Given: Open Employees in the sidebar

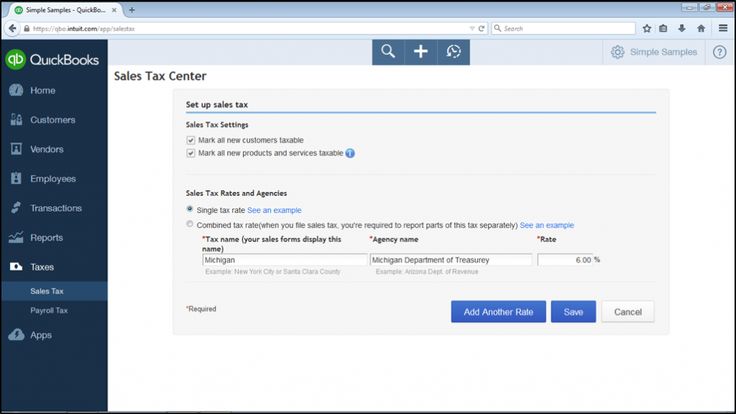Looking at the screenshot, I should (x=54, y=178).
